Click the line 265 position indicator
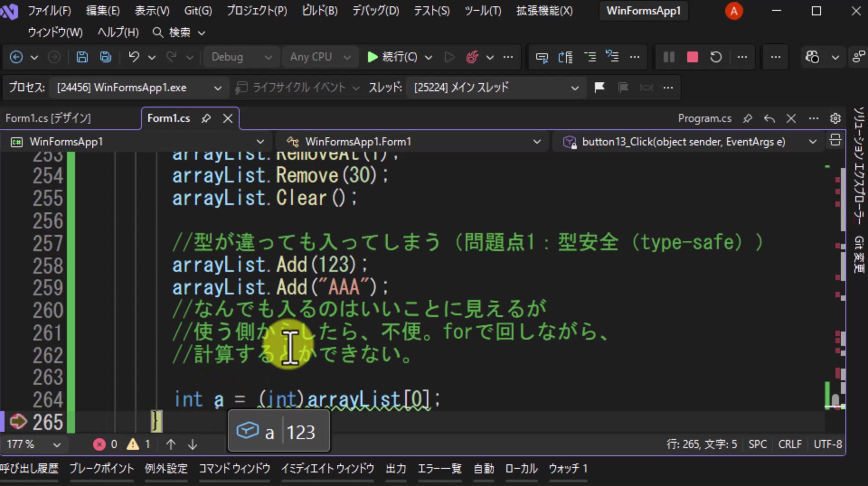The width and height of the screenshot is (868, 486). pos(702,444)
